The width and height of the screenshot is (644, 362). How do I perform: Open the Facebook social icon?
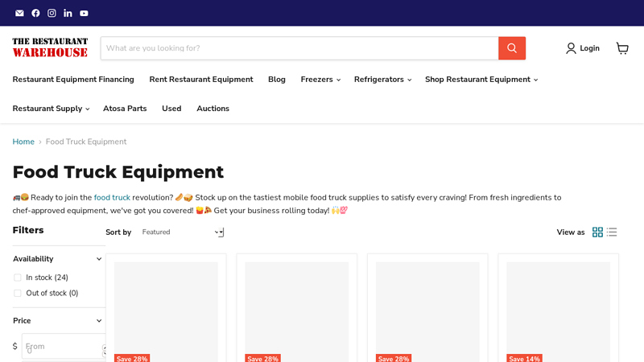(x=35, y=13)
